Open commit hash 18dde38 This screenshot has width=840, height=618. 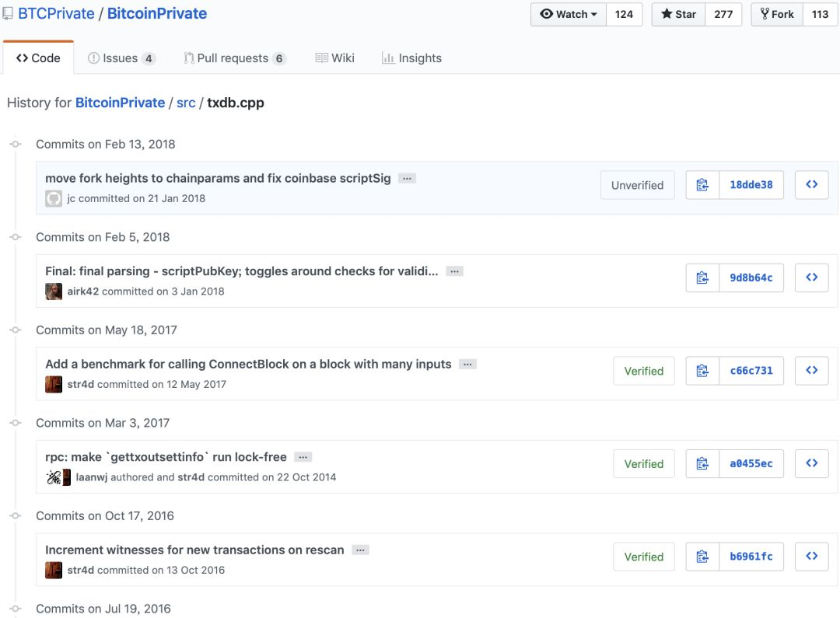751,185
